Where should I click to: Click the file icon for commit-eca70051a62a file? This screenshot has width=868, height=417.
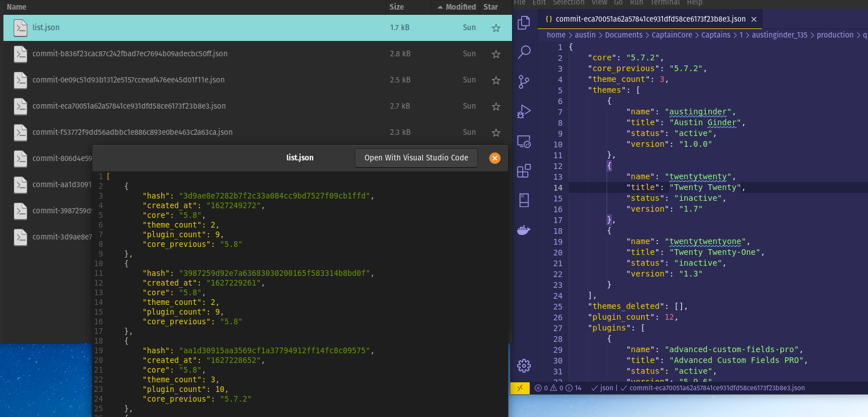tap(21, 106)
